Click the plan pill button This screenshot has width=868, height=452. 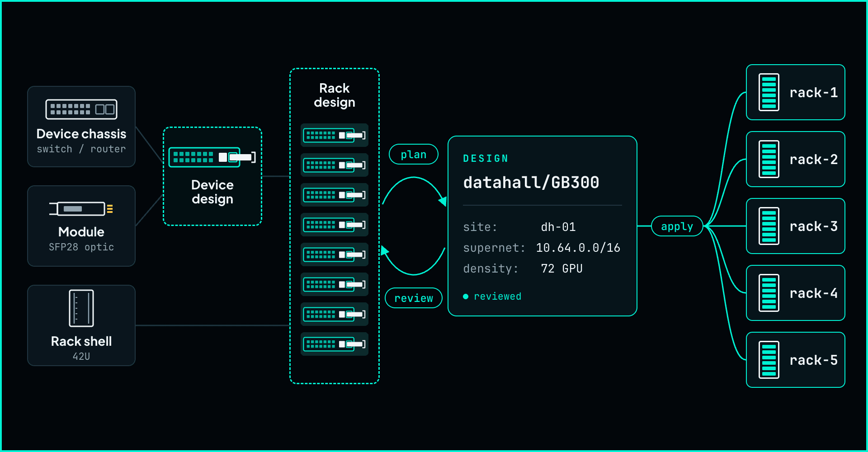pos(414,154)
